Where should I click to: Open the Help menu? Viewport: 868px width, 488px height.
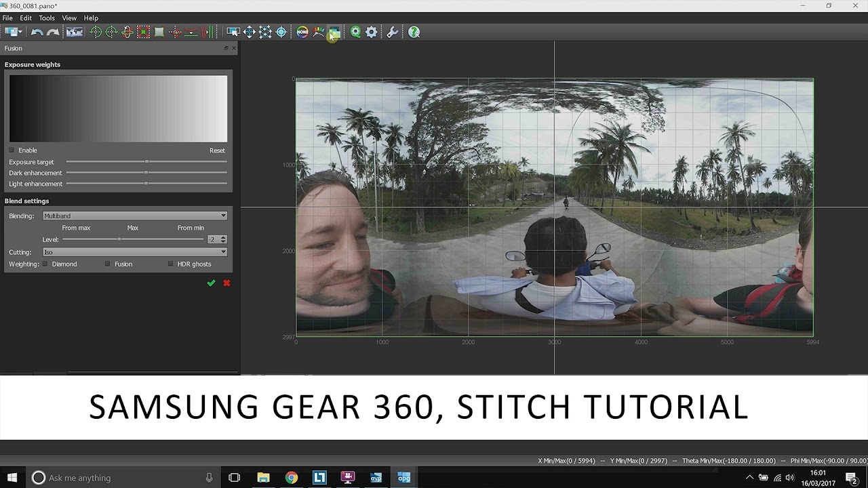[91, 18]
